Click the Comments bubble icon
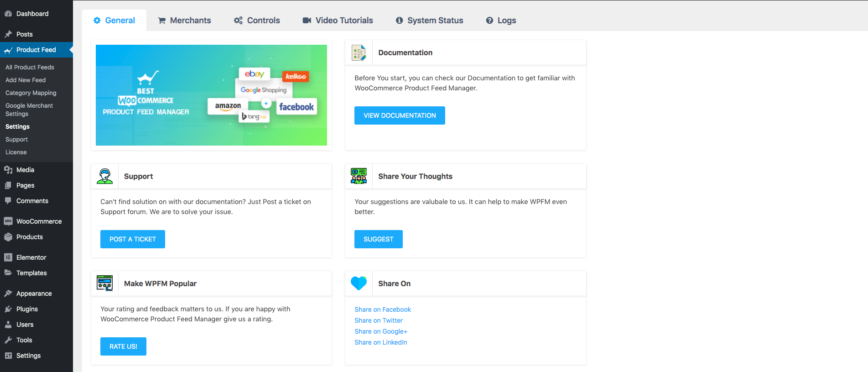Image resolution: width=868 pixels, height=372 pixels. click(x=8, y=201)
